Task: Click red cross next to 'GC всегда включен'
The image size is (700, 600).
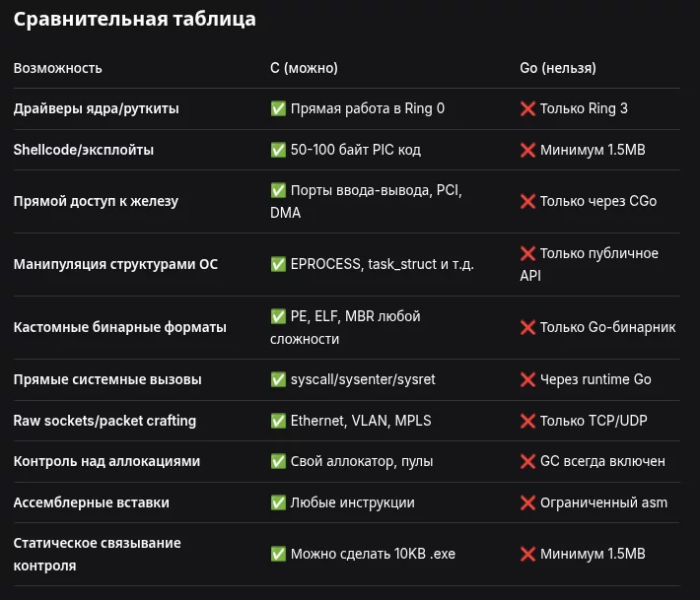Action: coord(527,461)
